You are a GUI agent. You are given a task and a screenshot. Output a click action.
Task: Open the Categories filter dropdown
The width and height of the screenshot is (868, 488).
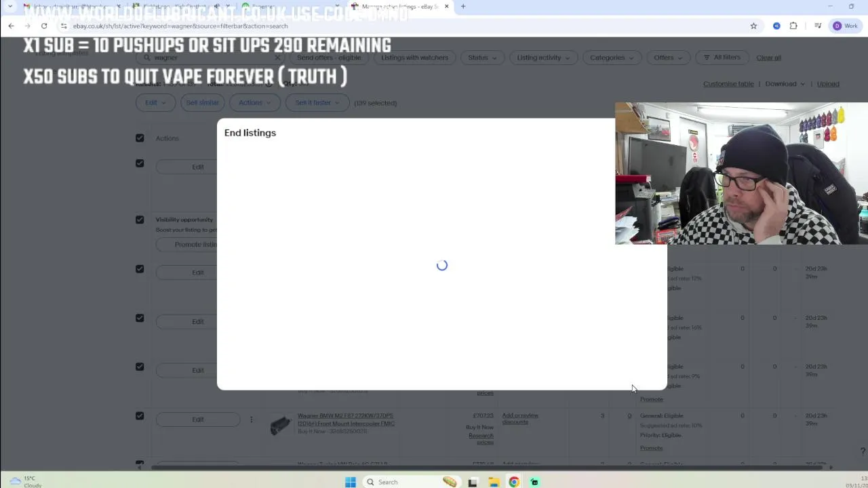(x=611, y=58)
